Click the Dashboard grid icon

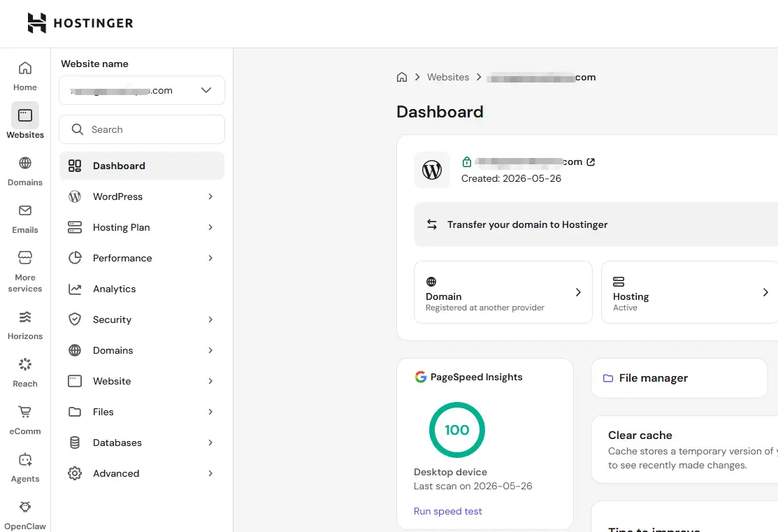pyautogui.click(x=75, y=166)
